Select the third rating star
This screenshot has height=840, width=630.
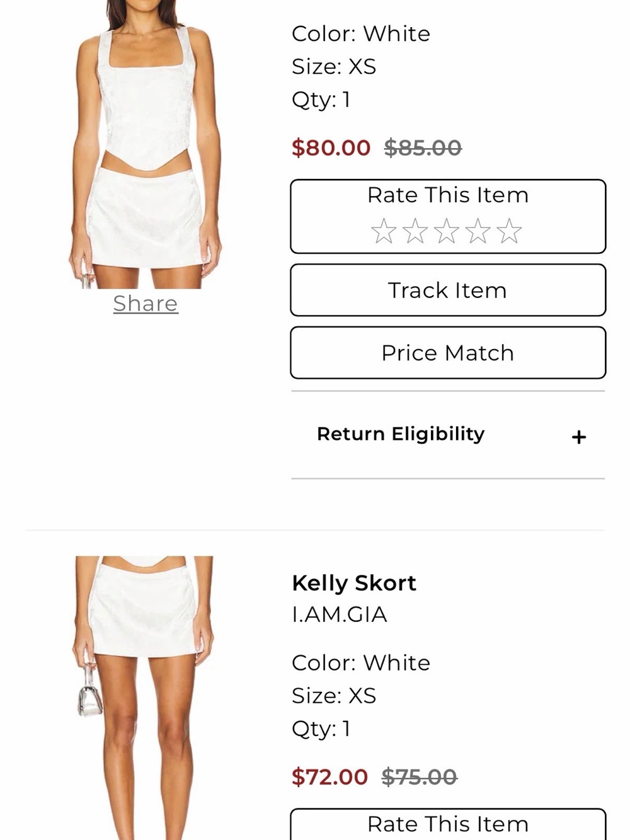pos(446,231)
